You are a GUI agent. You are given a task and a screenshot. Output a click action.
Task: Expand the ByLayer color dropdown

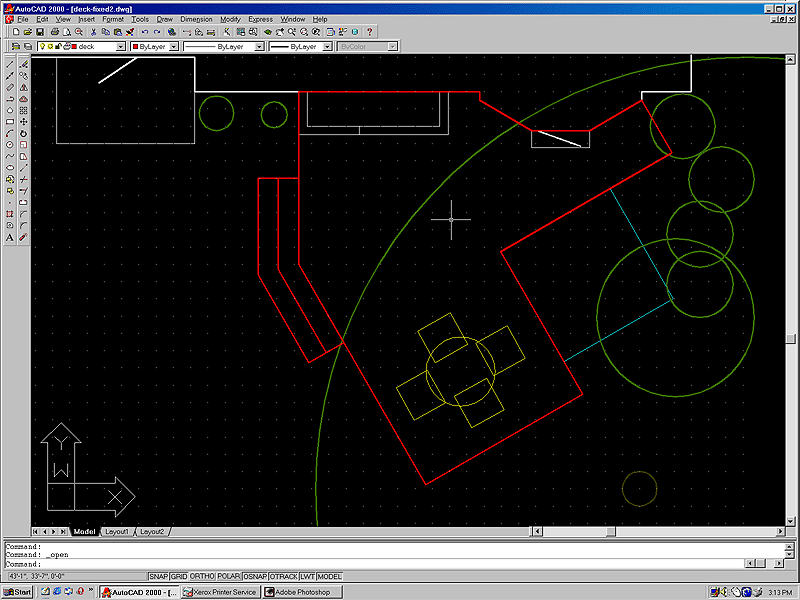coord(174,46)
